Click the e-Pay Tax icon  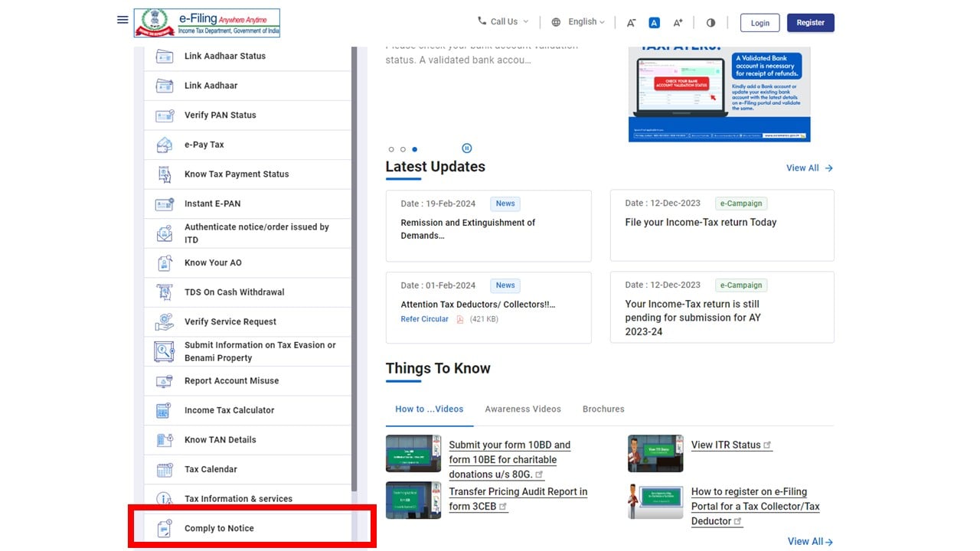165,145
